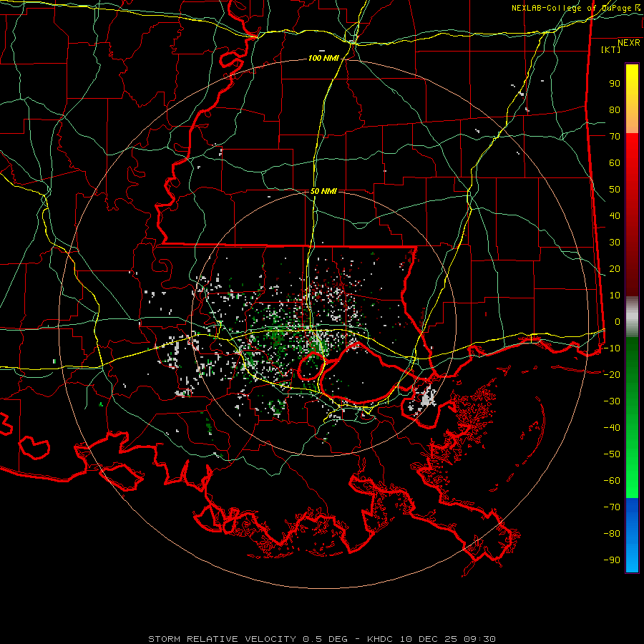Pick the orange segment of the color bar
The image size is (644, 644).
[632, 122]
